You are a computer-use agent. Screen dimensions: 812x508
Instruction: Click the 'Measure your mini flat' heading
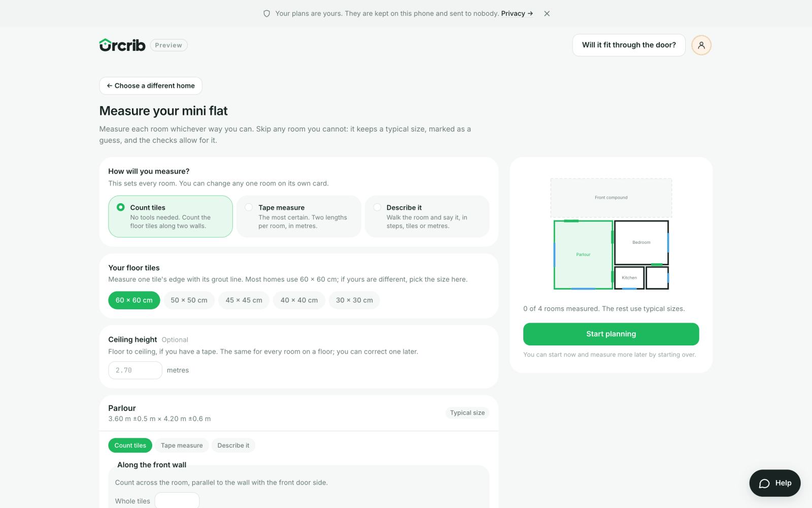(163, 111)
